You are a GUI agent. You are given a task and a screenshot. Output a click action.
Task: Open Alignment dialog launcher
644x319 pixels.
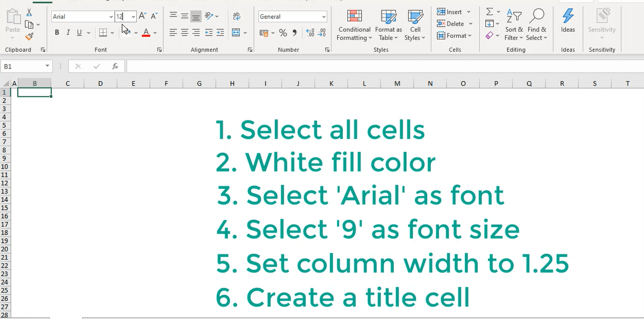[250, 50]
